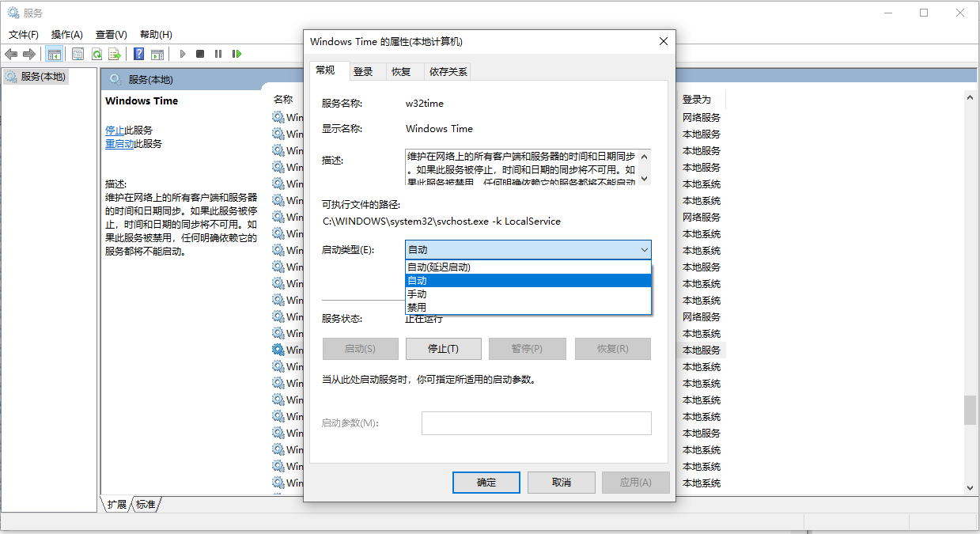Image resolution: width=980 pixels, height=534 pixels.
Task: Toggle the show/hide console tree icon
Action: click(x=54, y=54)
